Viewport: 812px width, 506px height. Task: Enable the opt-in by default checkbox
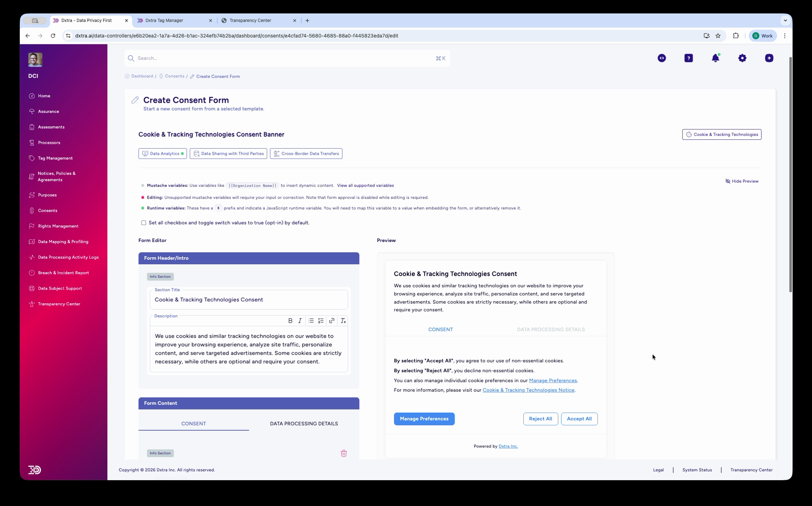point(143,223)
